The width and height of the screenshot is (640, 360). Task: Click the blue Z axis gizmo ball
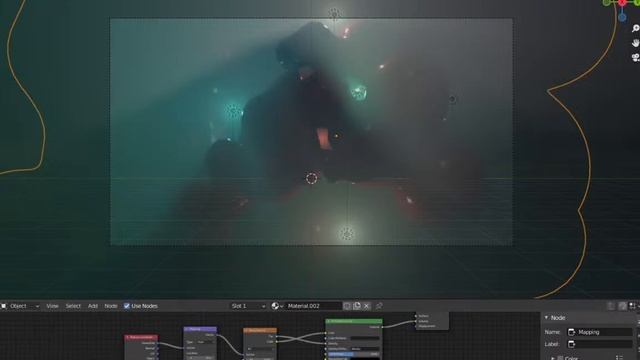(x=622, y=17)
